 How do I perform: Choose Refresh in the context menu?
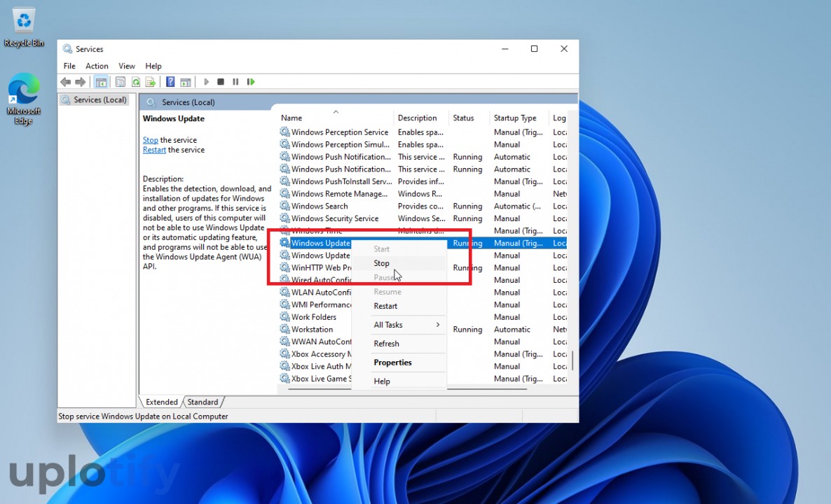[x=399, y=344]
